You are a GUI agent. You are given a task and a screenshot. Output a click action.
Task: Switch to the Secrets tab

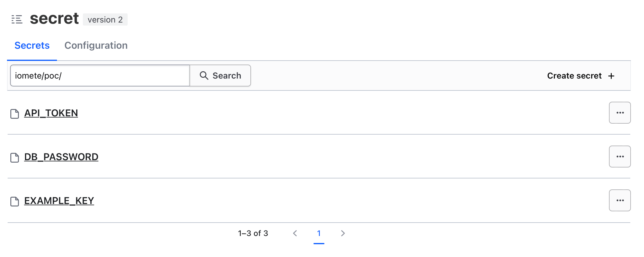coord(32,45)
